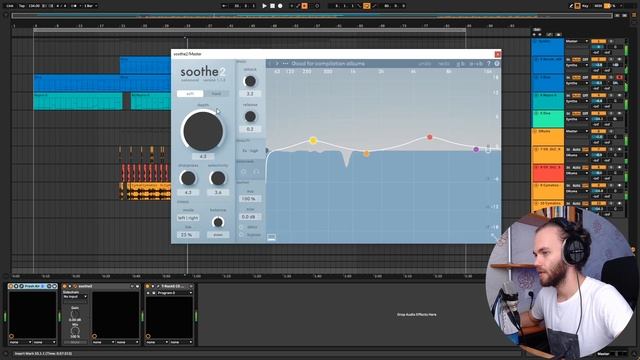Select the soft mode in soothe2
Viewport: 640px width, 360px height.
tap(190, 93)
